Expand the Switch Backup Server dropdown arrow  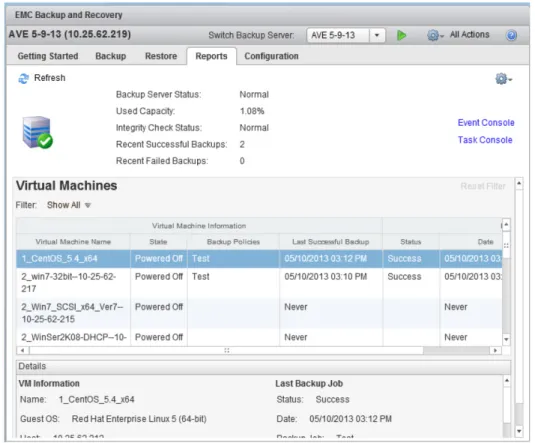377,35
